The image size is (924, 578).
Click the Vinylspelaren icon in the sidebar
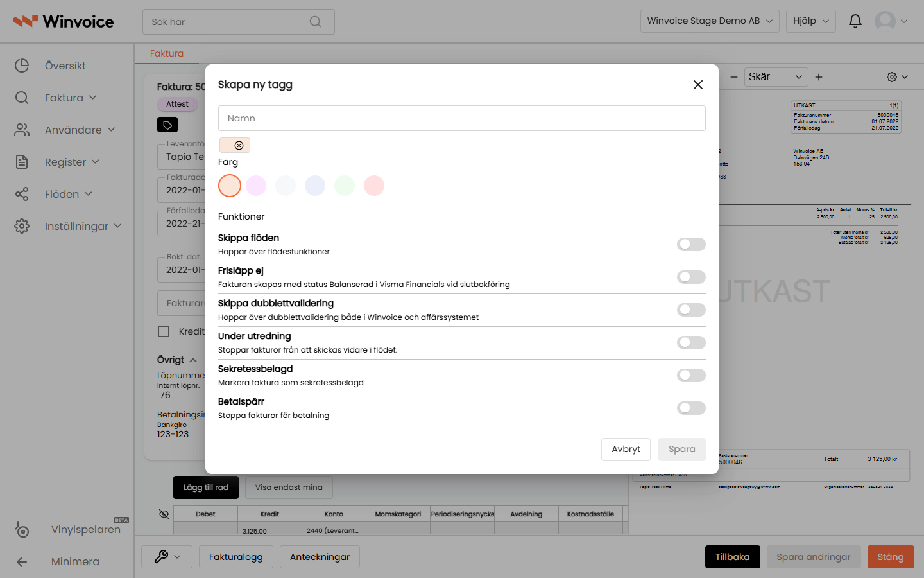click(22, 530)
